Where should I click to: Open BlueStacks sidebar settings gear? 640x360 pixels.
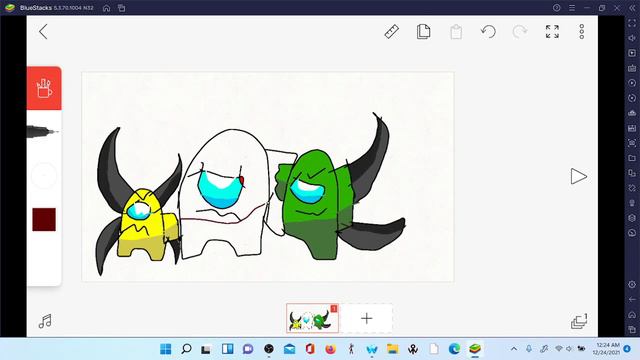point(632,284)
